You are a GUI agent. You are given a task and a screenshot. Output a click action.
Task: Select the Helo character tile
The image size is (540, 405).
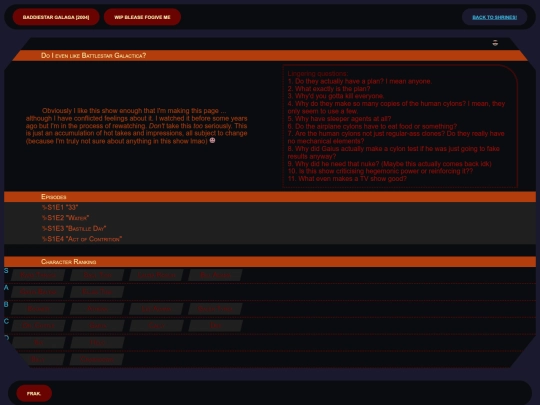97,342
